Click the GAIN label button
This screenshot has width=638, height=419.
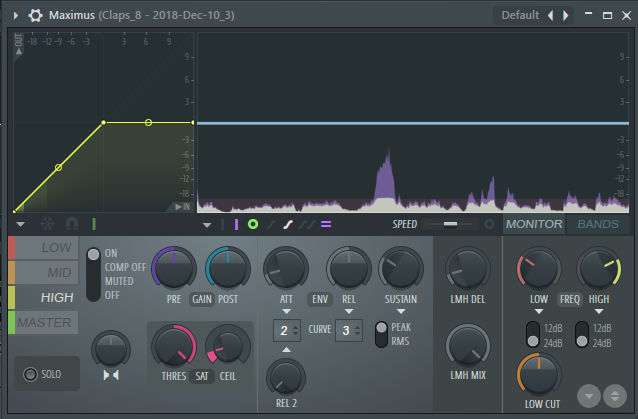coord(202,299)
